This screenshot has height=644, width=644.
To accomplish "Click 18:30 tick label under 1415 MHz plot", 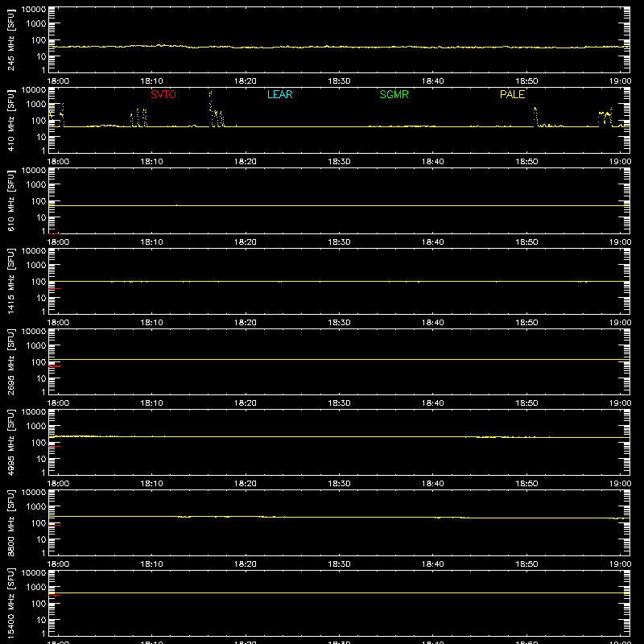I will tap(339, 323).
